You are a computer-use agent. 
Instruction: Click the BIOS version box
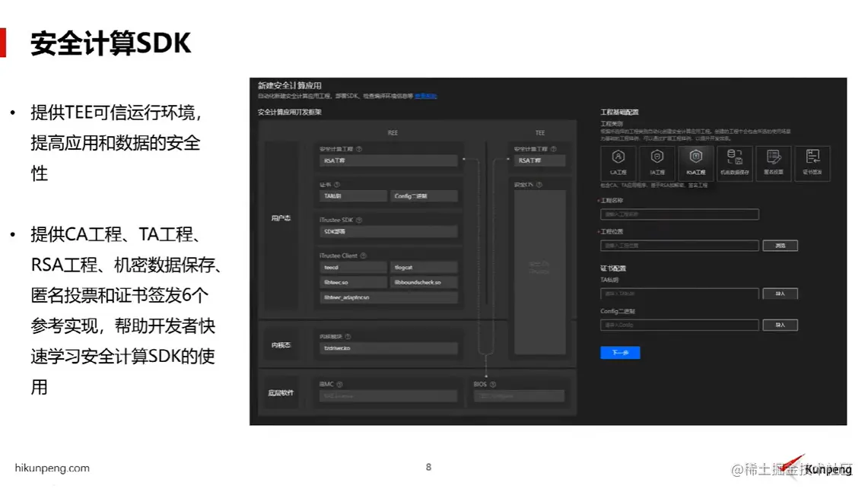point(520,395)
